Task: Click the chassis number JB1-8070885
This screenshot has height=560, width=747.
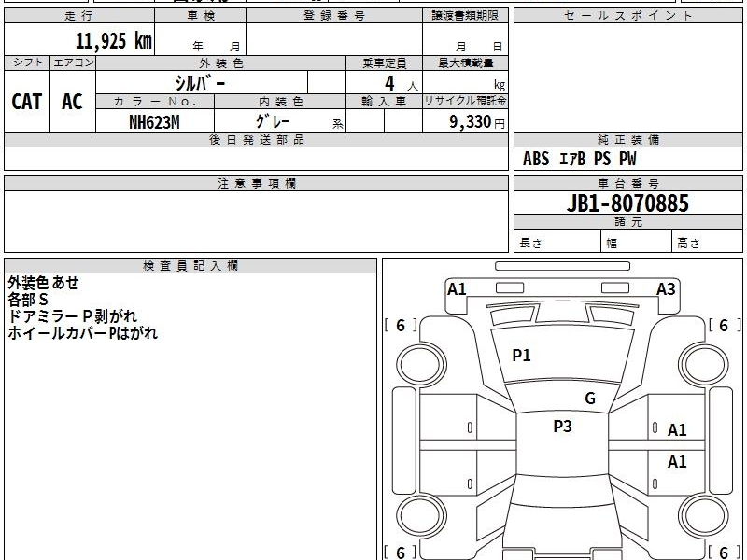Action: [627, 203]
